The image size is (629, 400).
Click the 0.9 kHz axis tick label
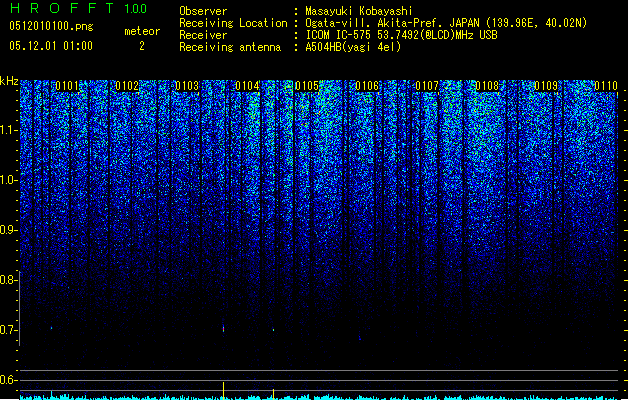[9, 230]
